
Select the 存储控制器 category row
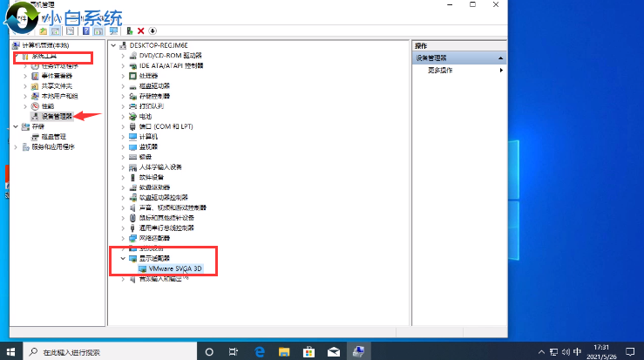(154, 96)
